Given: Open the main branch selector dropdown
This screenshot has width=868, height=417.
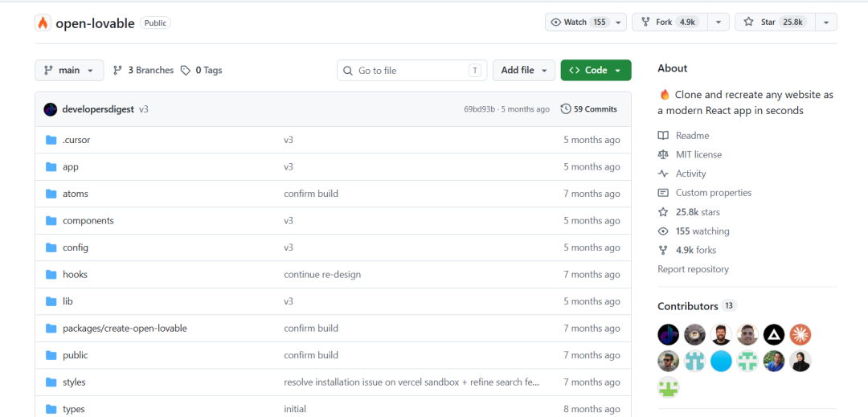Looking at the screenshot, I should coord(69,70).
